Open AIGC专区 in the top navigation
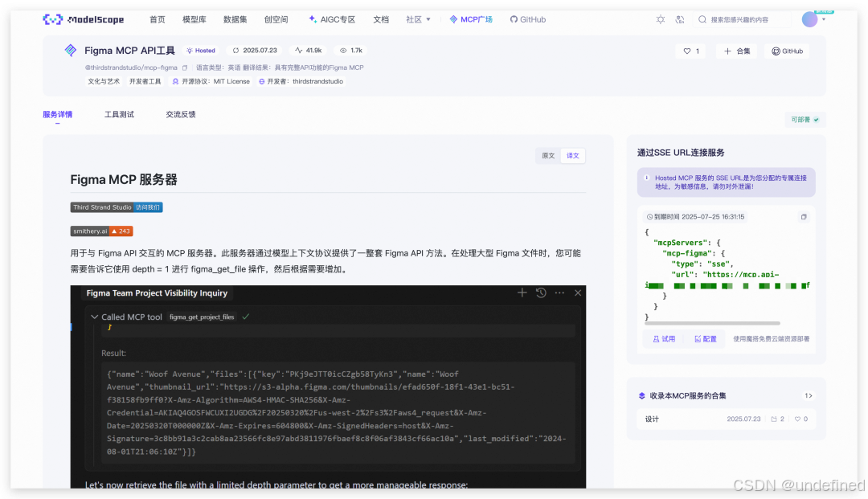 tap(332, 19)
